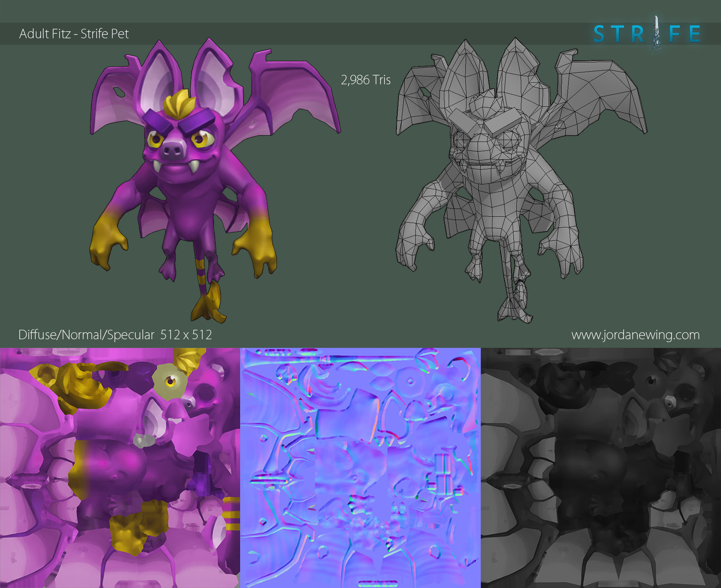
Task: Click the 'Adult Fitz - Strife Pet' title
Action: (74, 34)
